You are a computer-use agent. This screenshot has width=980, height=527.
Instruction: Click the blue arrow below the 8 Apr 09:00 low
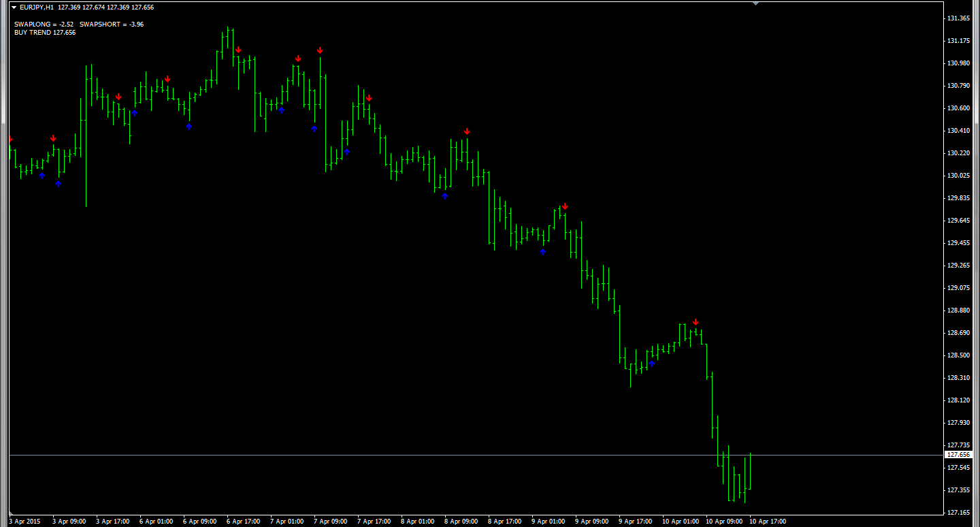pos(444,196)
